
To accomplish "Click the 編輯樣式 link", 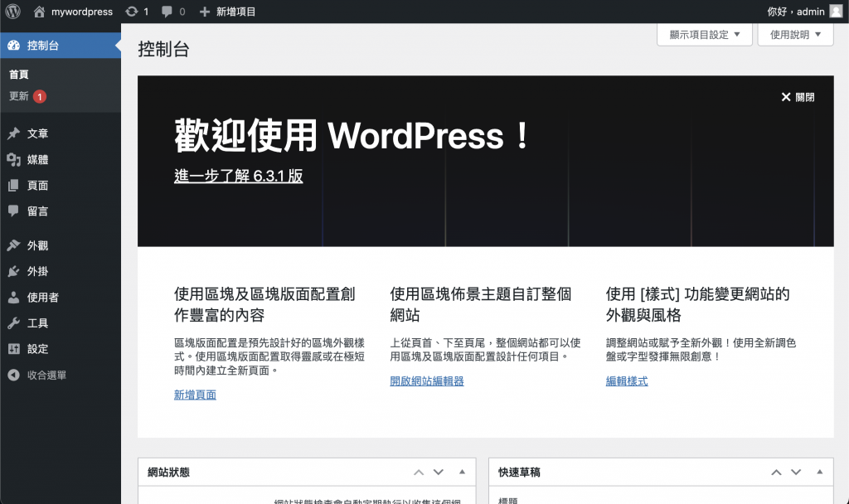I will point(627,381).
